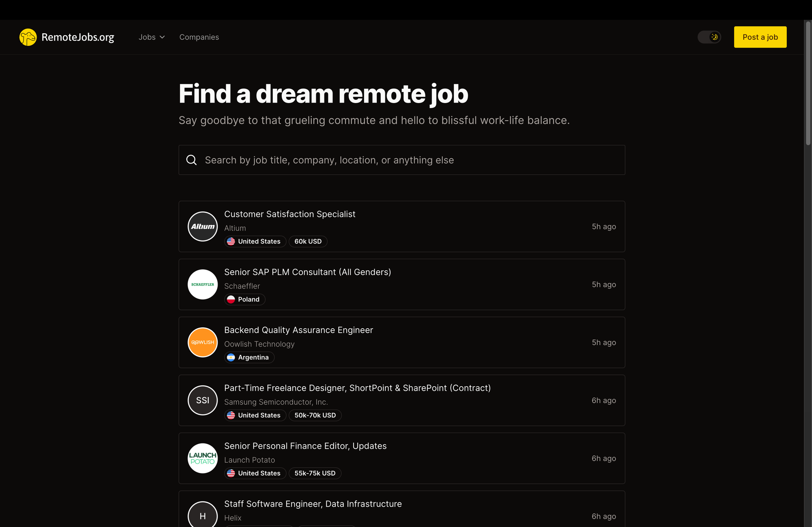Click the Poland location tag
812x527 pixels.
tap(245, 299)
